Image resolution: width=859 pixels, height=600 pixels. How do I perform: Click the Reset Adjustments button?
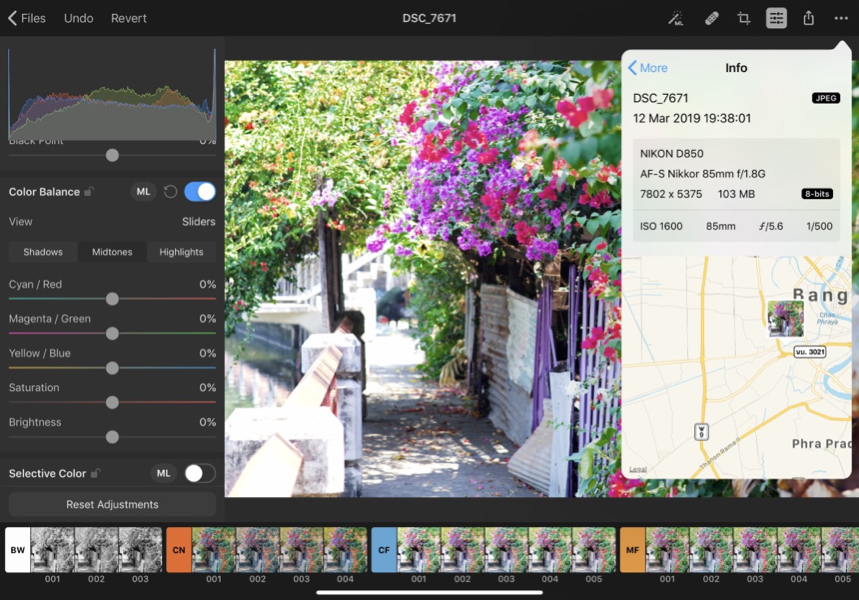(x=112, y=504)
